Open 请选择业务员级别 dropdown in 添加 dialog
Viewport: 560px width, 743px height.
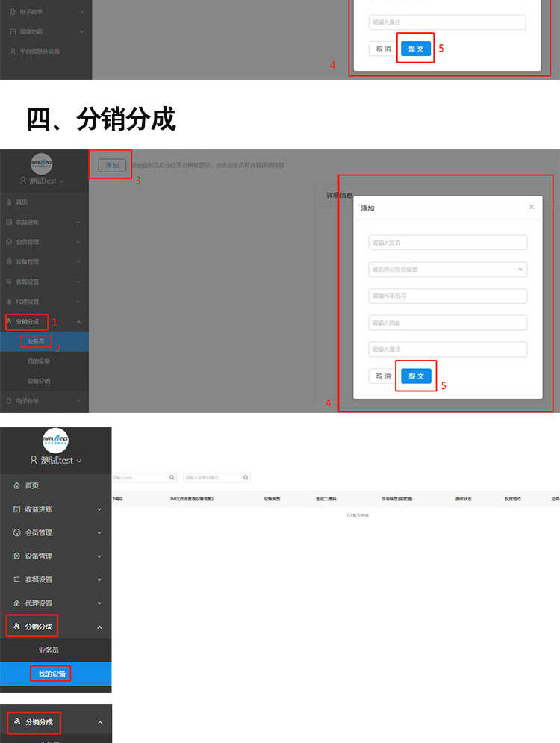(448, 269)
